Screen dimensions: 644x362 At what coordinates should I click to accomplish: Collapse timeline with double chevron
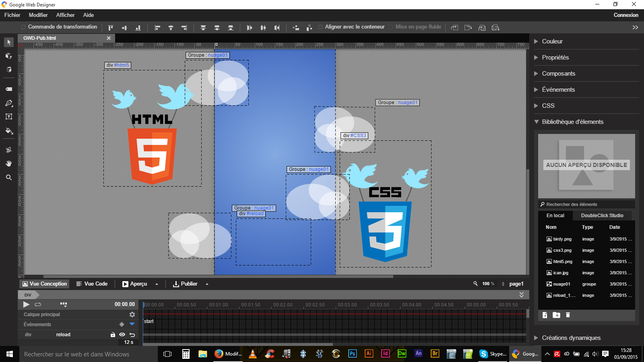coord(522,295)
